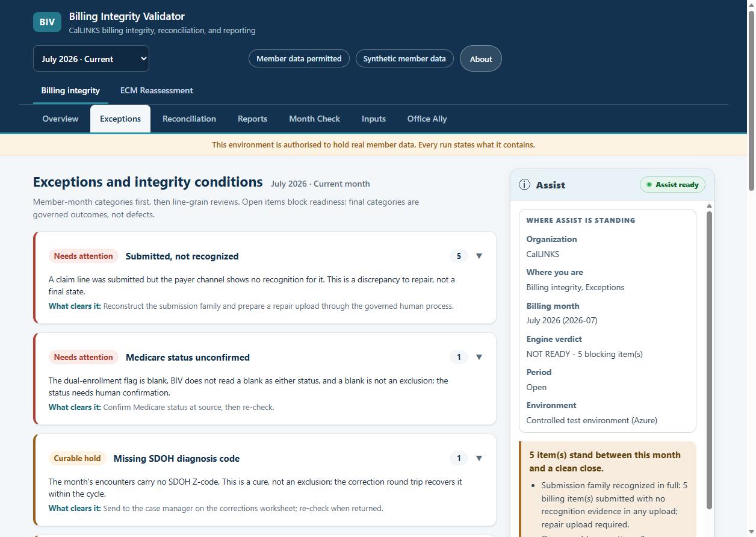756x537 pixels.
Task: Click the Exceptions and integrity conditions heading
Action: coord(148,182)
